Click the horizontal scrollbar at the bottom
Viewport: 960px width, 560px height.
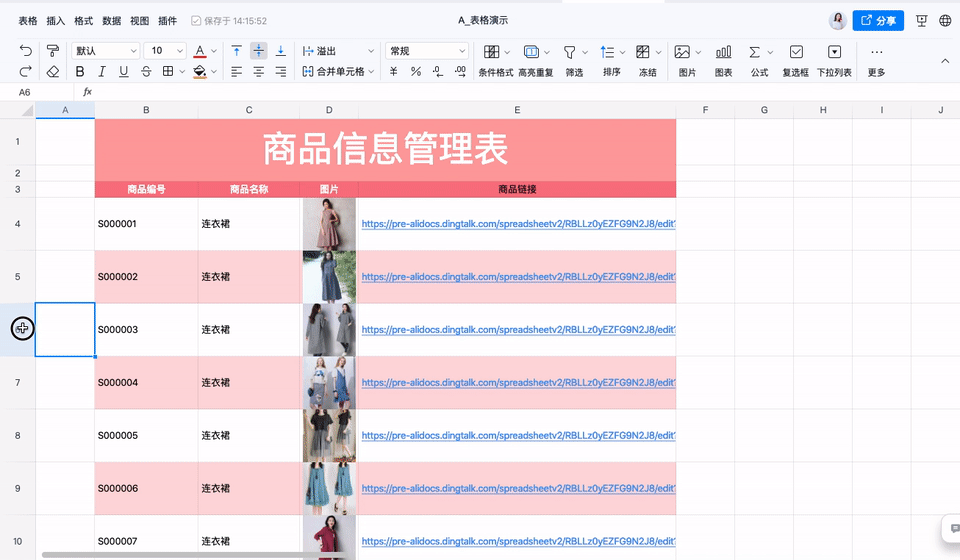click(194, 555)
